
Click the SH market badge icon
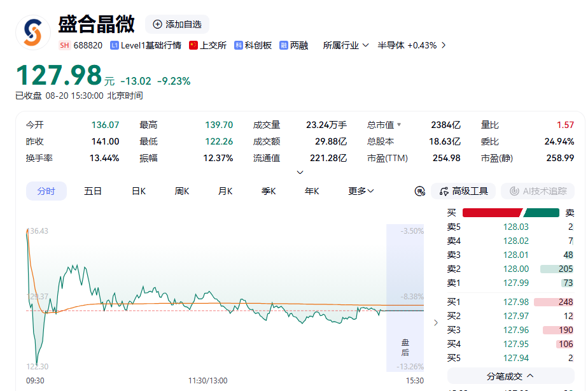point(64,45)
